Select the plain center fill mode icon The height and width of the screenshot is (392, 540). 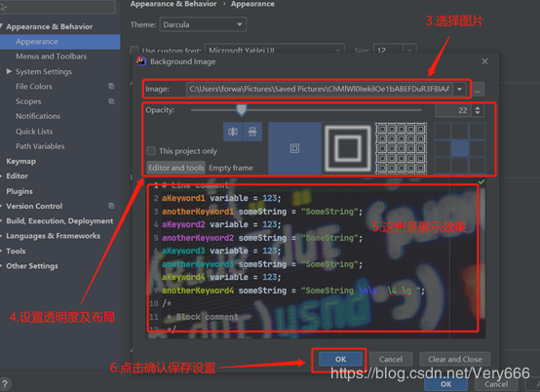click(x=294, y=148)
